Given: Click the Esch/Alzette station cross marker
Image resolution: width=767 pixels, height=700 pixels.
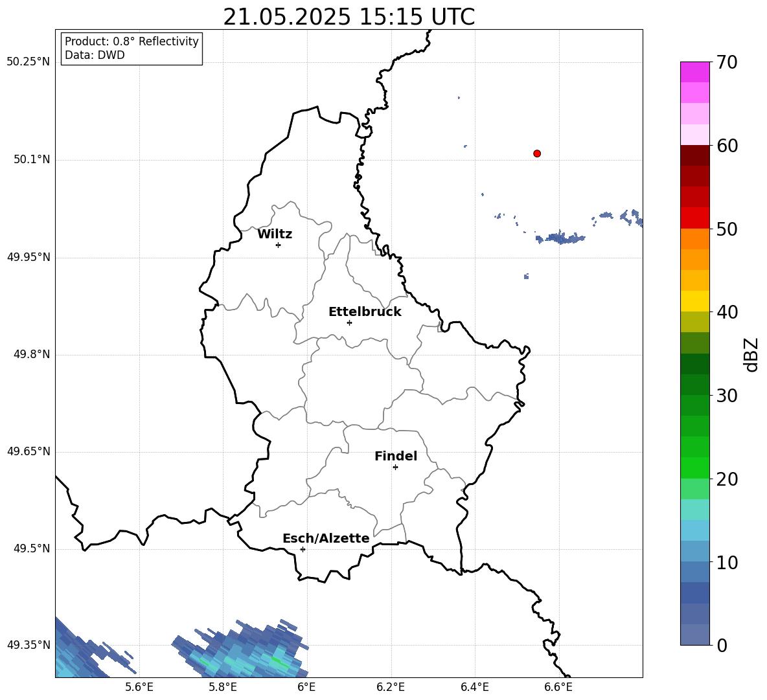Looking at the screenshot, I should (x=303, y=549).
